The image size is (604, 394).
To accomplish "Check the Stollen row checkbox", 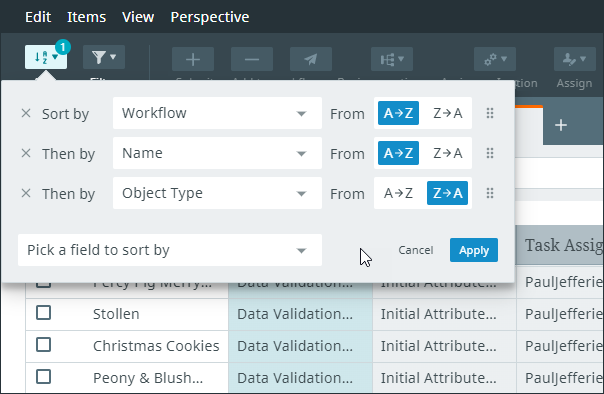I will tap(44, 313).
